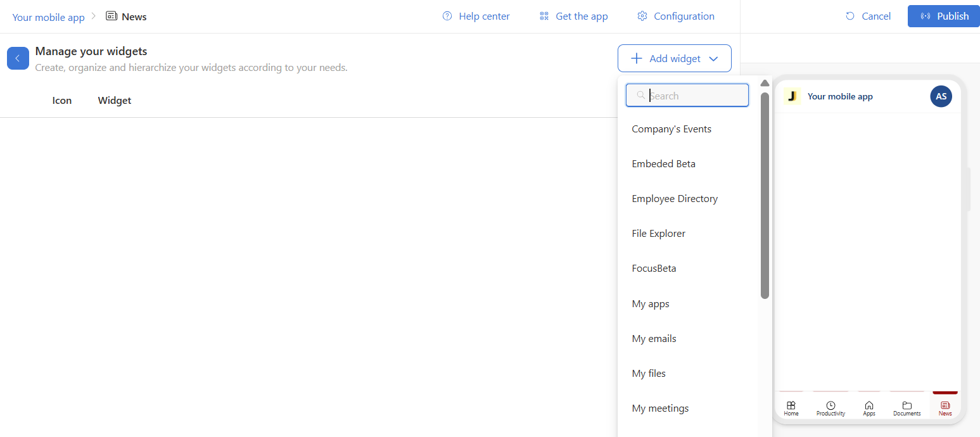This screenshot has width=980, height=437.
Task: Click the Widget column header
Action: point(115,101)
